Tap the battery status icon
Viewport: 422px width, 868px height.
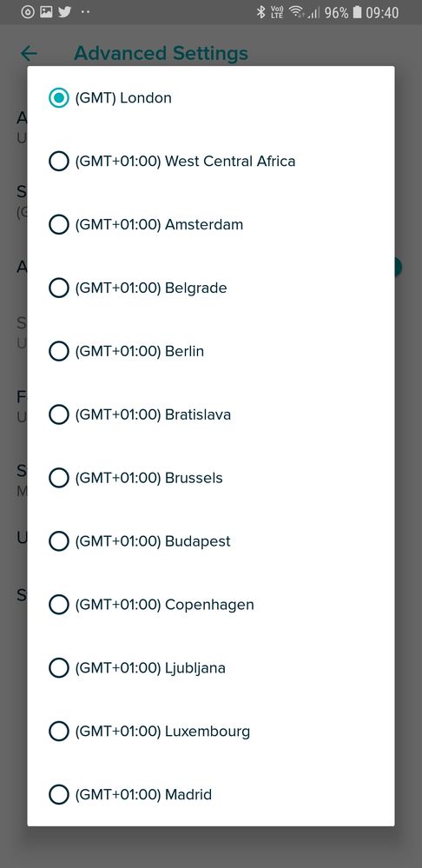pyautogui.click(x=357, y=12)
